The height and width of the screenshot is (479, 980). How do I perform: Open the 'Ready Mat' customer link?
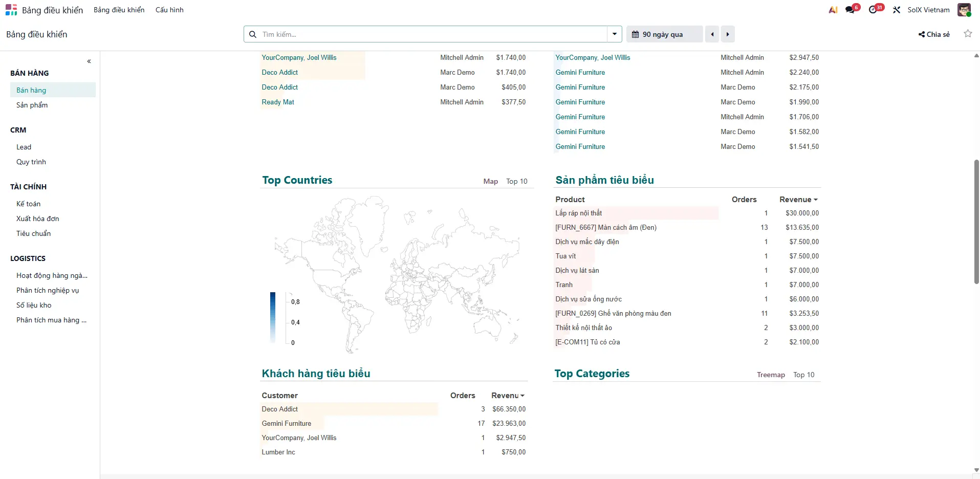[x=278, y=102]
